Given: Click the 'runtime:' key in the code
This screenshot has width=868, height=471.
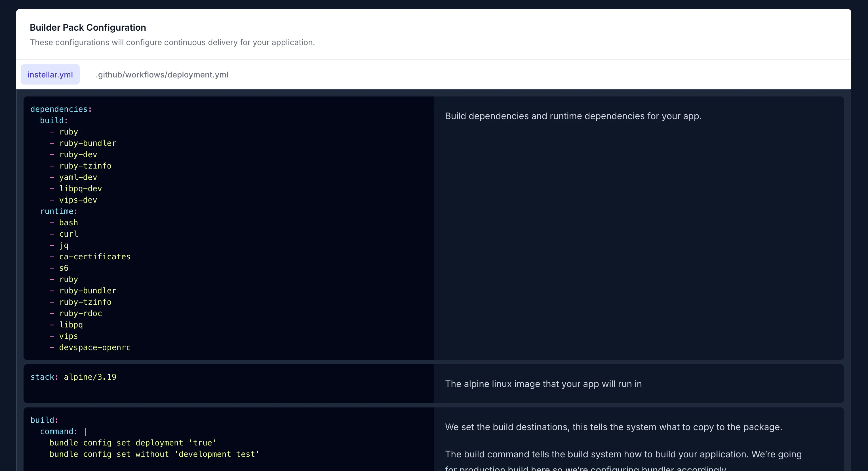Looking at the screenshot, I should point(59,211).
